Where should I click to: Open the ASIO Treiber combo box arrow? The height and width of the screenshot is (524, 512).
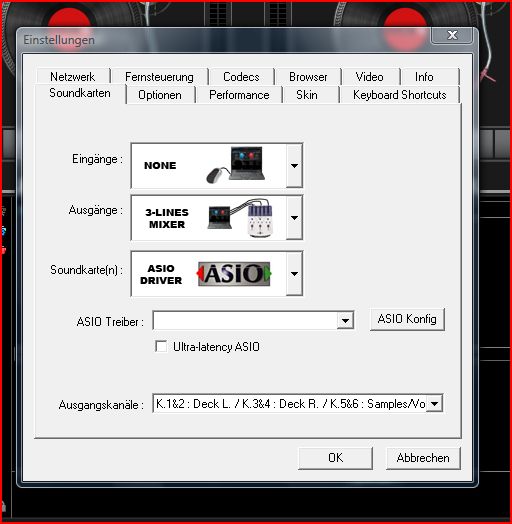coord(345,321)
